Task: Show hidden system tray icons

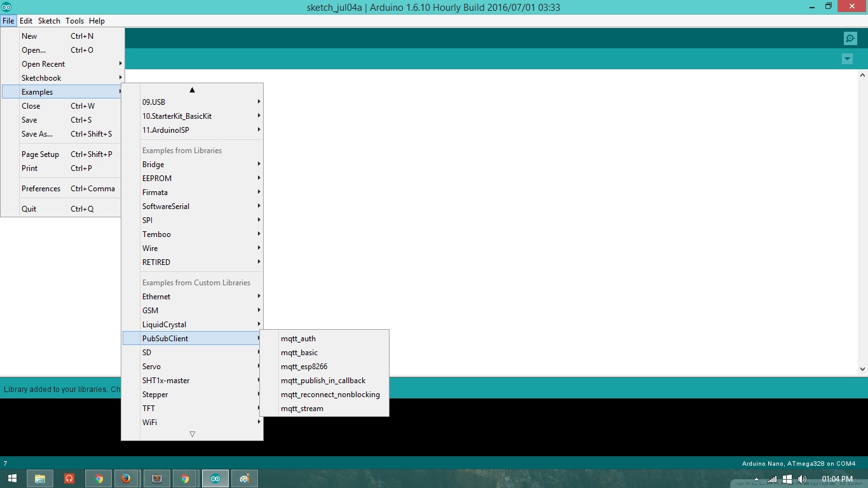Action: 756,479
